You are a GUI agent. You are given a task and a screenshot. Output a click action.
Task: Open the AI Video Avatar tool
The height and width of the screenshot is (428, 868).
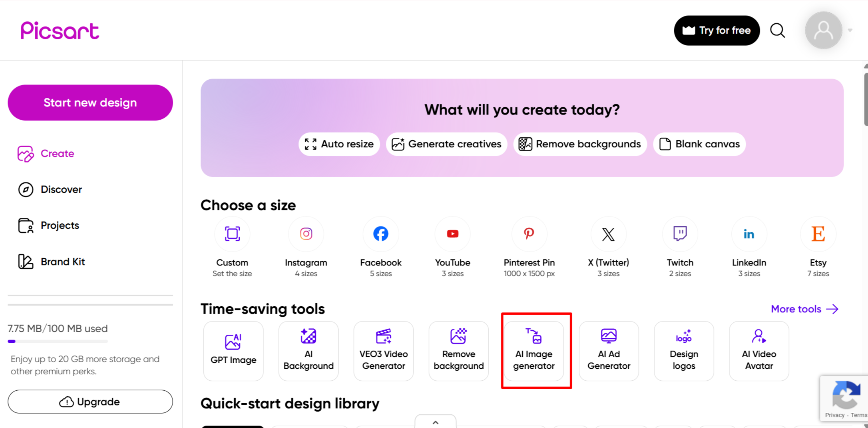(x=759, y=351)
